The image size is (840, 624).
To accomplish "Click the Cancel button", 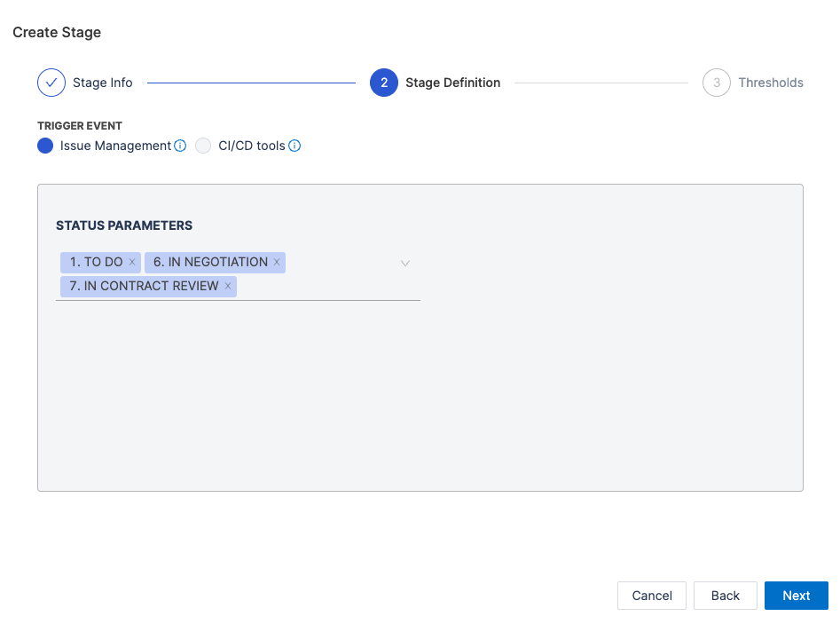I will [x=652, y=596].
